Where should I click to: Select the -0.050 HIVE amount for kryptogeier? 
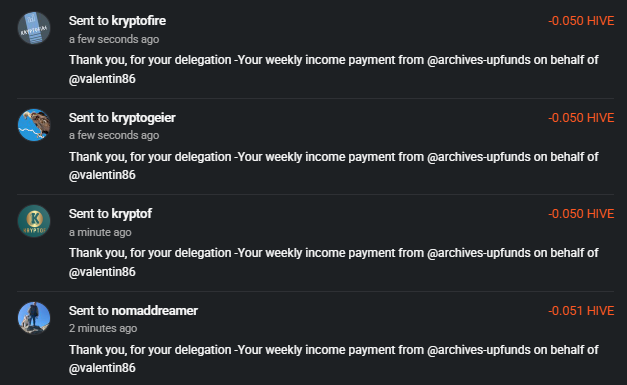[x=581, y=118]
